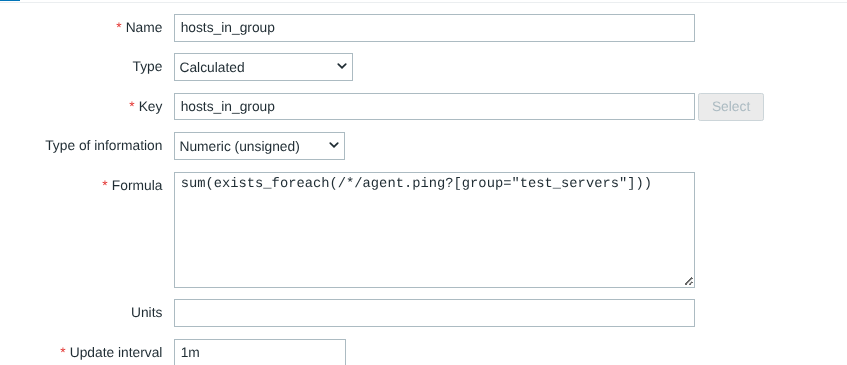The image size is (847, 365).
Task: Click the Select button next to Key
Action: click(x=730, y=107)
